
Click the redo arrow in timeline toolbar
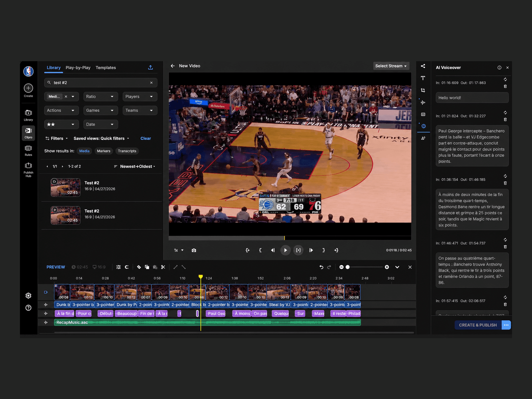coord(329,267)
